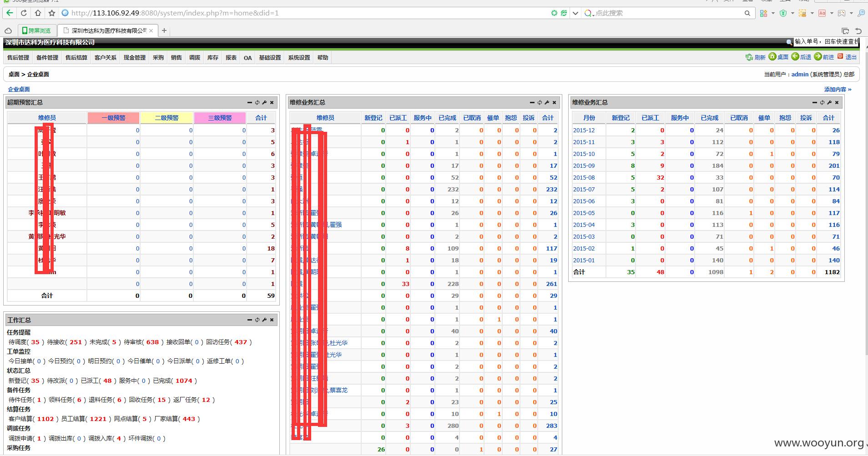Click the blue magnifier icon at toolbar end

click(861, 13)
